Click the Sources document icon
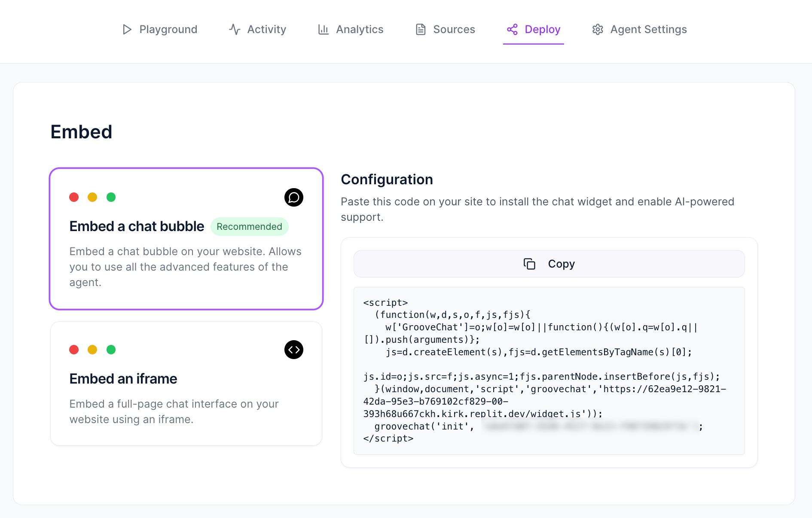This screenshot has width=812, height=518. click(420, 29)
